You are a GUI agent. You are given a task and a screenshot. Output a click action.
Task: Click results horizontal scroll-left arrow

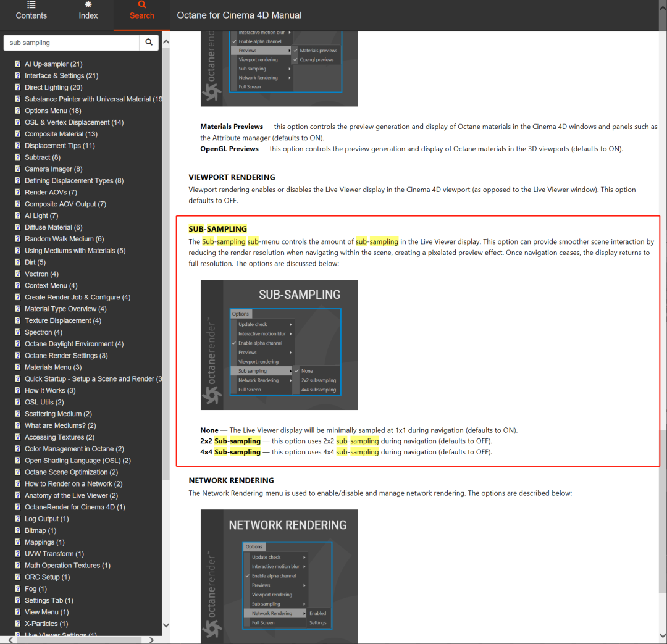[10, 640]
